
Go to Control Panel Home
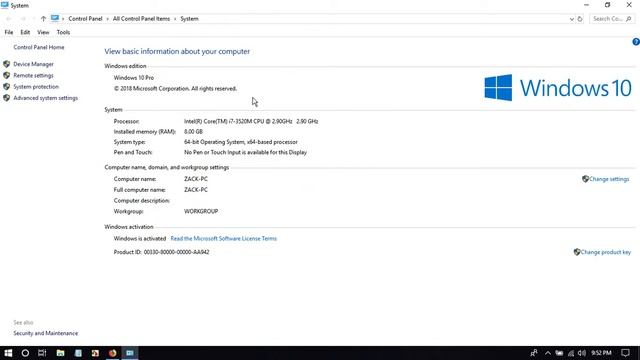coord(39,47)
